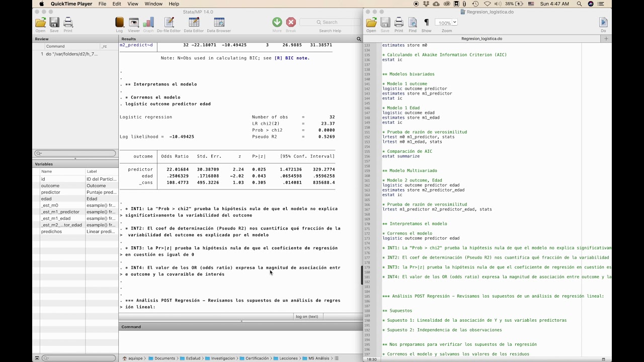
Task: Select the _est_m0 variable
Action: click(x=75, y=205)
